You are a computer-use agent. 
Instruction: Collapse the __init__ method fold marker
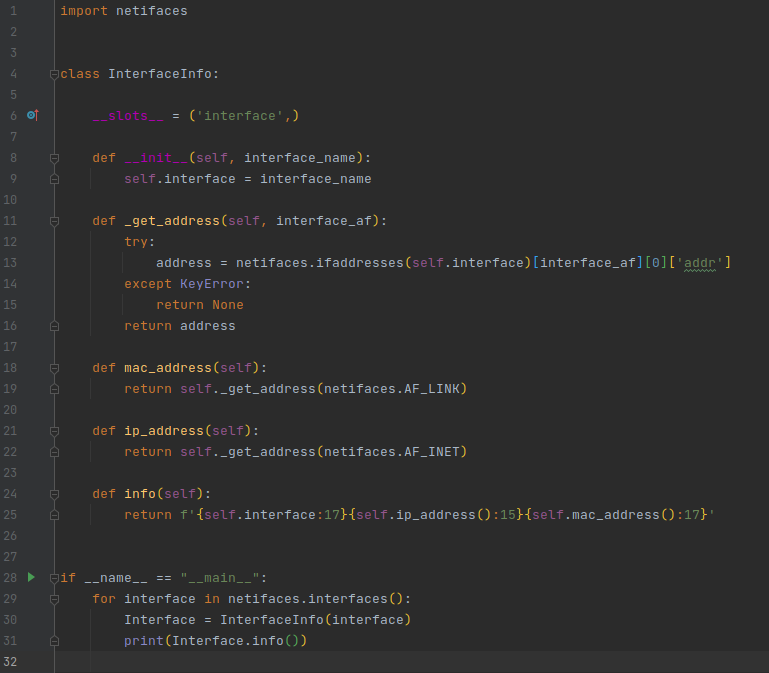point(54,158)
